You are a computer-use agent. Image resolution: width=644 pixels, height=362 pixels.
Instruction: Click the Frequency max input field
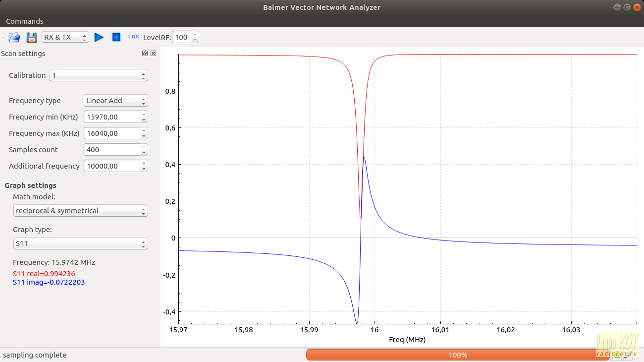pyautogui.click(x=111, y=133)
